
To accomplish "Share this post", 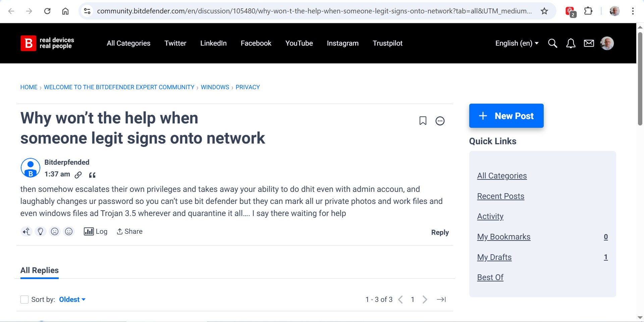I will coord(129,231).
